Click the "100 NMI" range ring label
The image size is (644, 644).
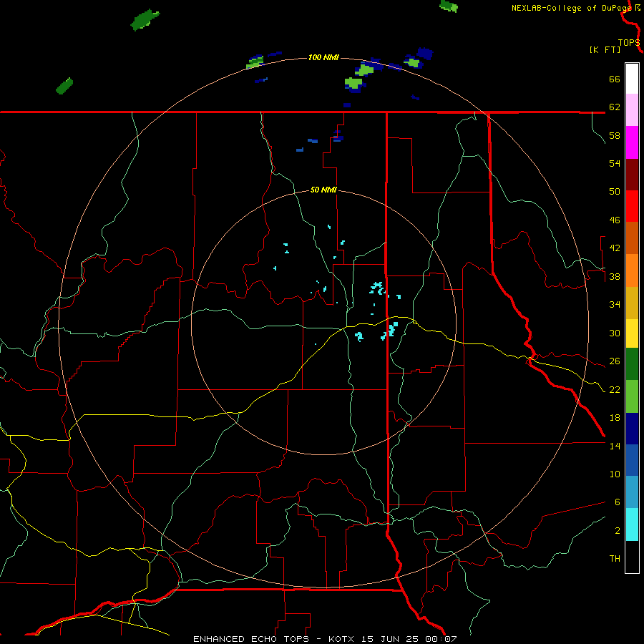[323, 57]
